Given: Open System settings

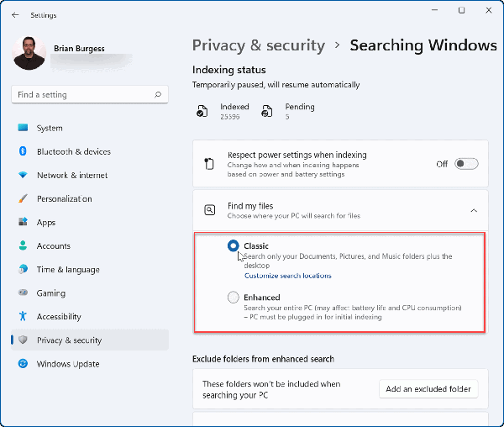Looking at the screenshot, I should point(90,128).
